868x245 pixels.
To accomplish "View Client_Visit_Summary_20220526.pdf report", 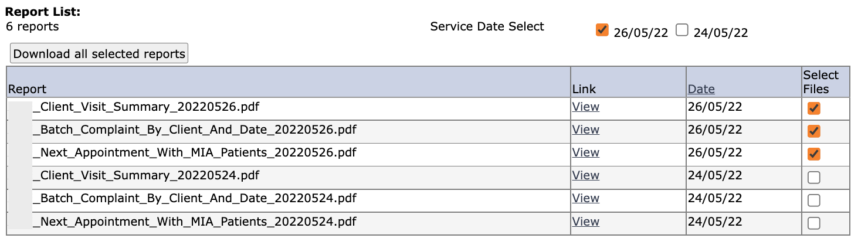I will pos(586,107).
